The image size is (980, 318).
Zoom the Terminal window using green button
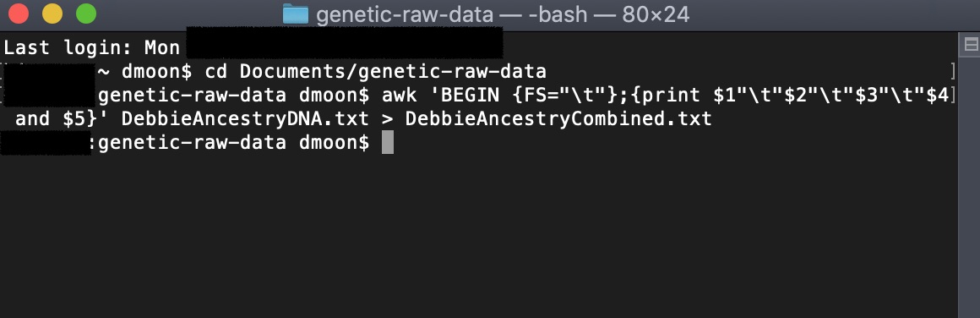tap(85, 14)
